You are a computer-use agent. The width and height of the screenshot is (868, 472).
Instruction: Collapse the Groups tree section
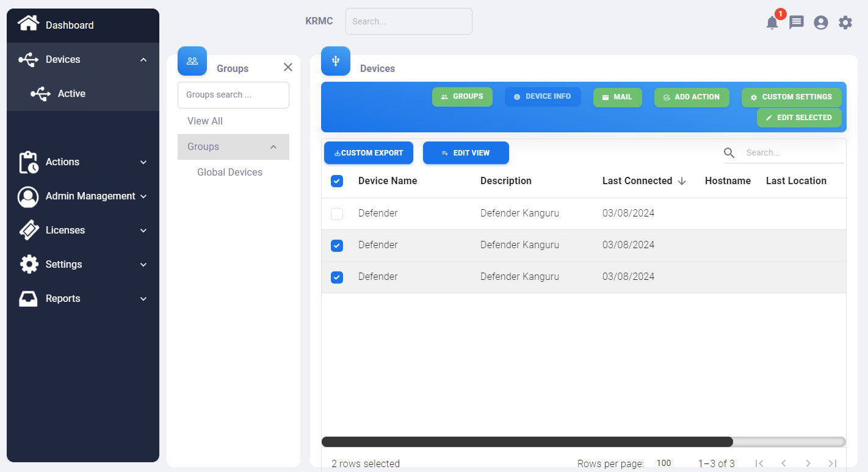[273, 147]
